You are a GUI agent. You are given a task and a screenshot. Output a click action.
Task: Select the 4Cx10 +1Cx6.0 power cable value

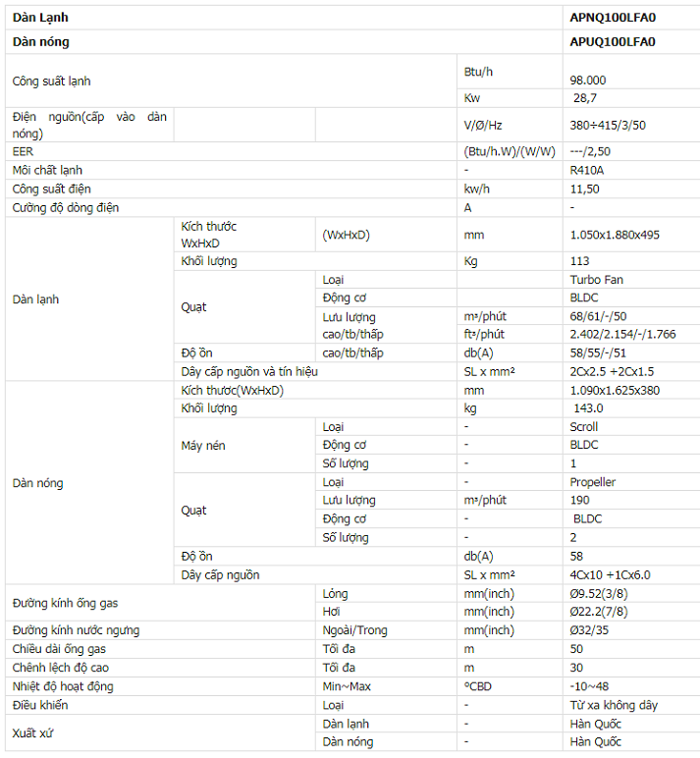[x=610, y=575]
